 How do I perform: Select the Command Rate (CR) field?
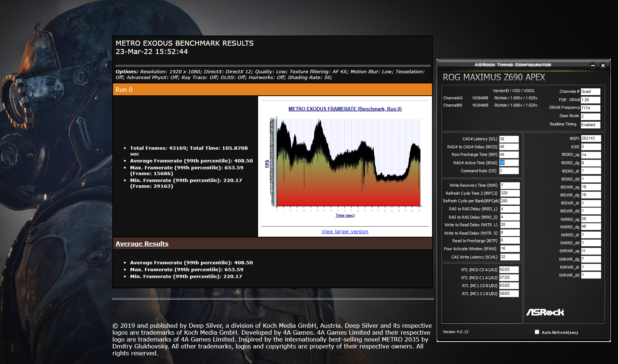[509, 171]
